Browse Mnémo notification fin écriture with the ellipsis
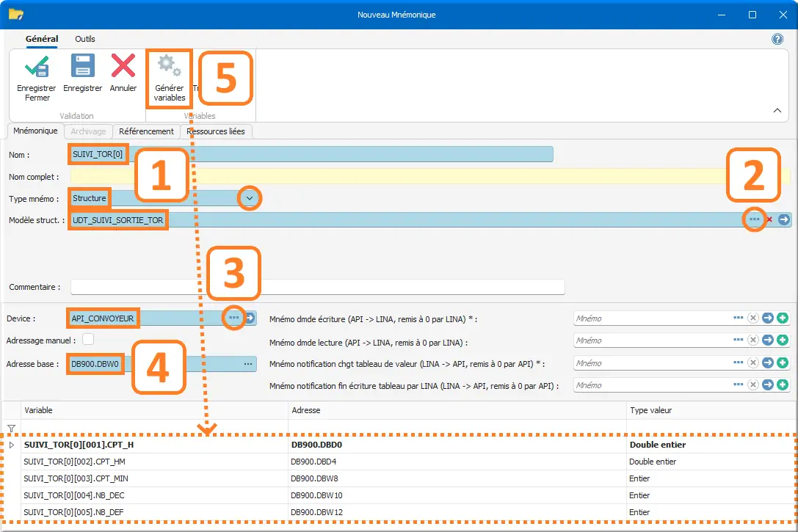798x532 pixels. pos(738,385)
